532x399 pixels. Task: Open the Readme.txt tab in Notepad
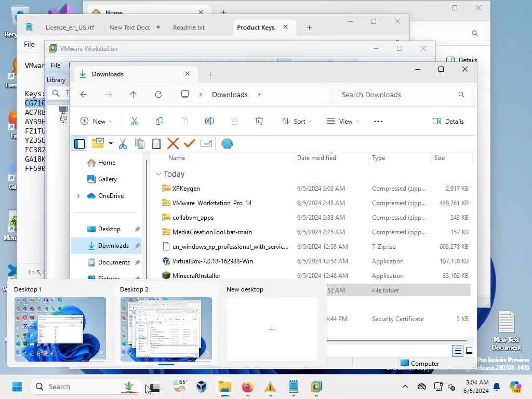tap(189, 28)
